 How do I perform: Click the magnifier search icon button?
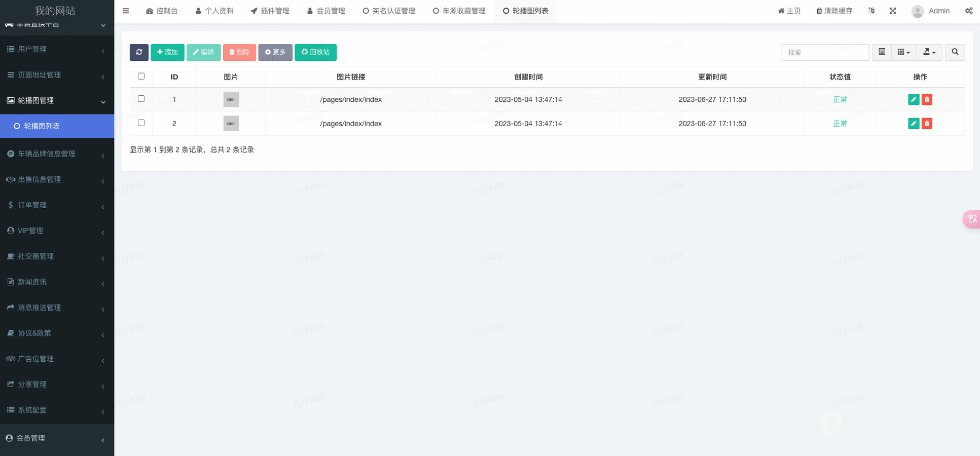click(955, 52)
